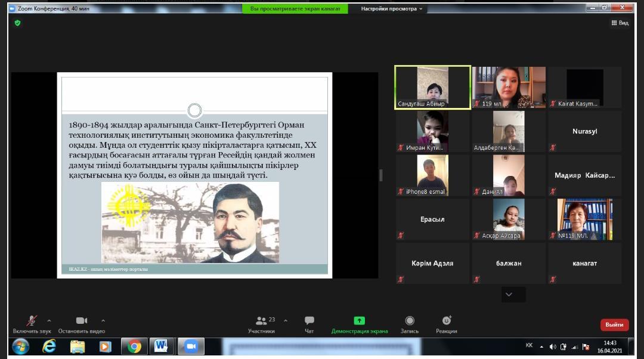Switch layout using the Вид grid icon
The height and width of the screenshot is (359, 644).
pyautogui.click(x=620, y=23)
